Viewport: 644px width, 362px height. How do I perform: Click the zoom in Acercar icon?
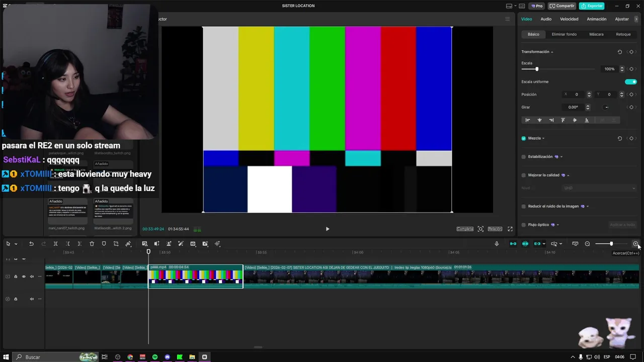(635, 244)
